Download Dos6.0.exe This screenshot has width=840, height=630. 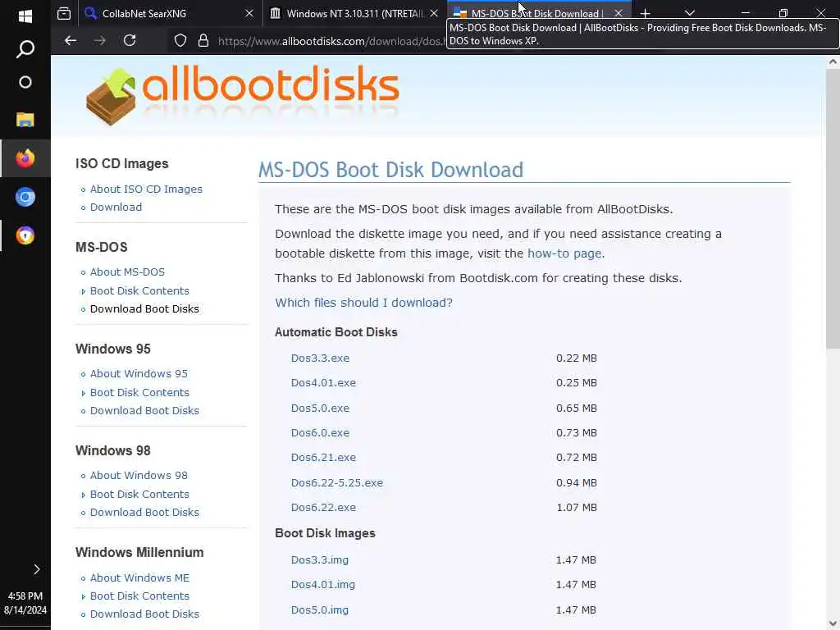point(320,433)
